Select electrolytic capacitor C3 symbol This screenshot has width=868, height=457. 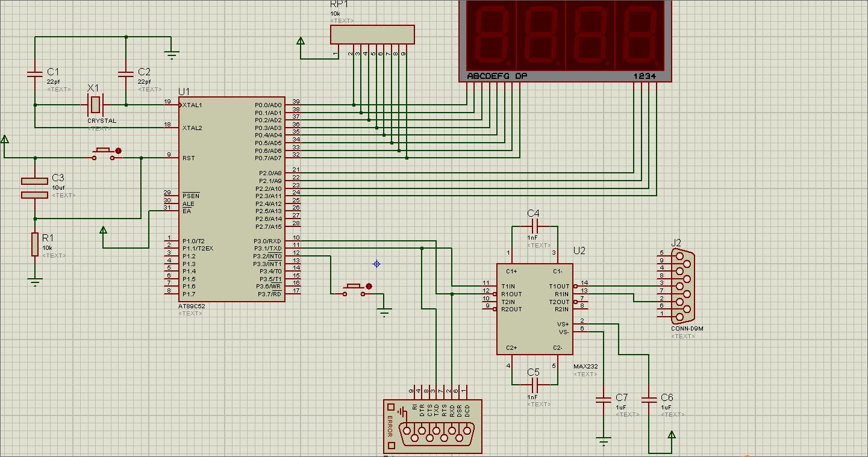(35, 188)
